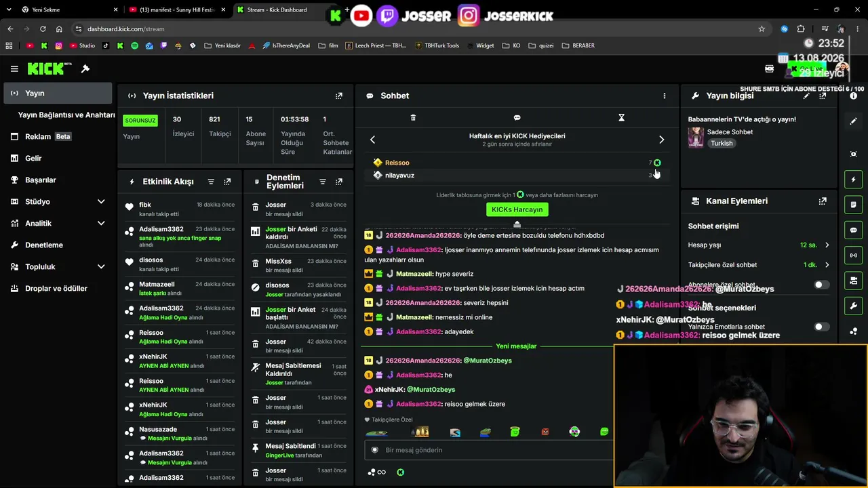Open the Leech Priest bookmark
Screen dimensions: 868x488
pyautogui.click(x=375, y=45)
